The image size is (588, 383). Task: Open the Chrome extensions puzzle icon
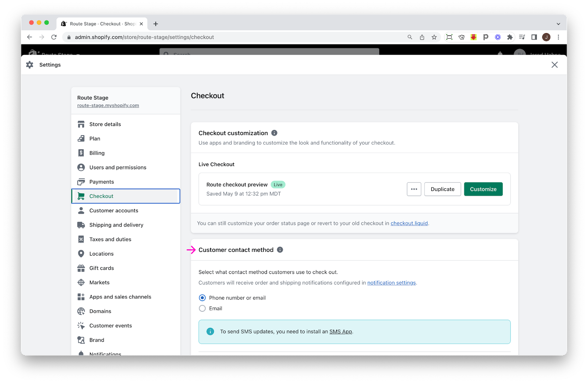click(510, 37)
